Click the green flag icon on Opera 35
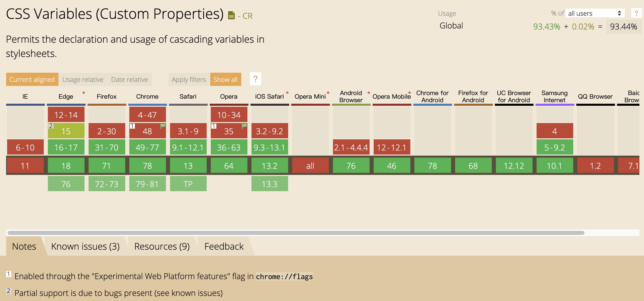This screenshot has height=301, width=644. pyautogui.click(x=244, y=126)
